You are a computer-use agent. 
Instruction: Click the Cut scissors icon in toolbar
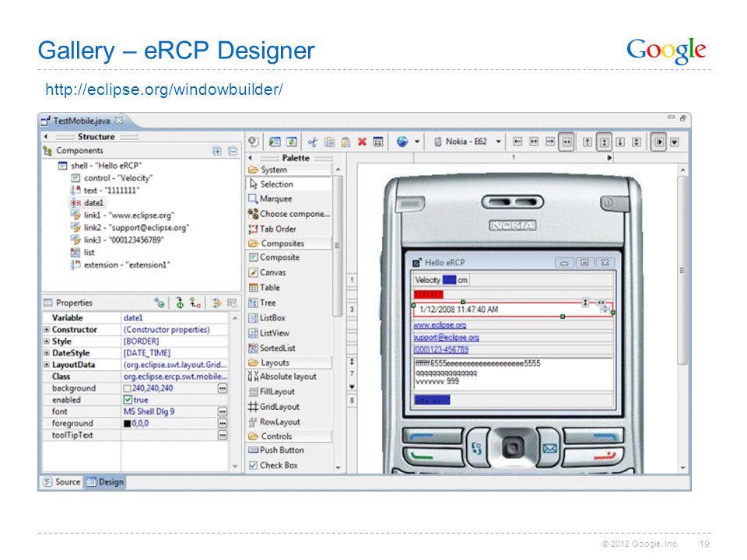pyautogui.click(x=313, y=142)
